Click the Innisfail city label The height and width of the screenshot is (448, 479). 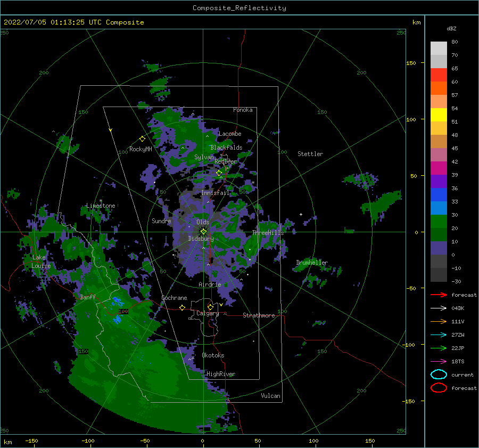[215, 193]
